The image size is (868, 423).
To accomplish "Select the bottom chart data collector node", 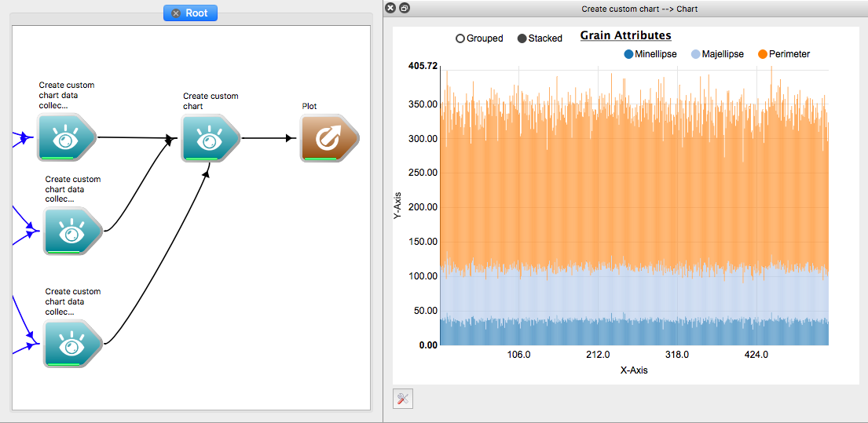I will [71, 344].
